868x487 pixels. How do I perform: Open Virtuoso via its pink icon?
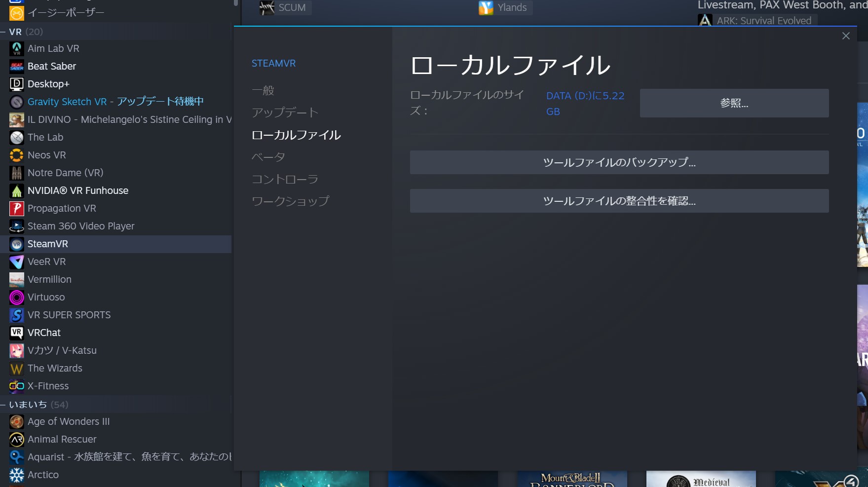click(x=16, y=297)
